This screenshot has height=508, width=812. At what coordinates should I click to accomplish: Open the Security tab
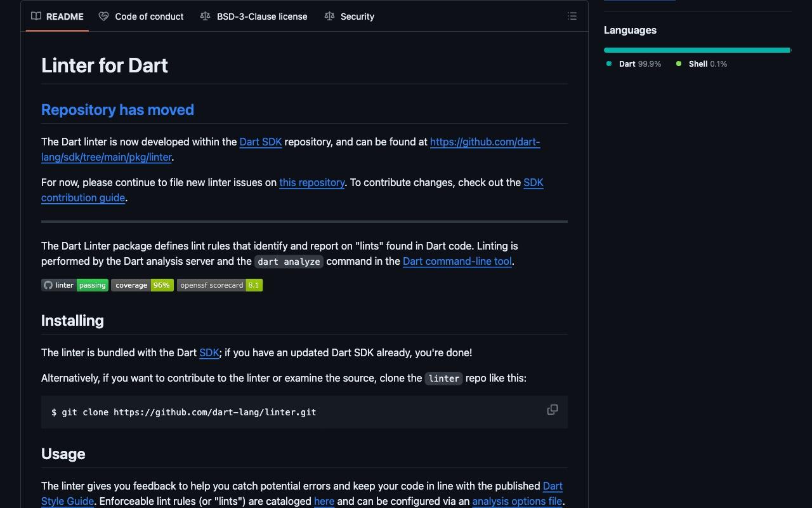pyautogui.click(x=350, y=17)
